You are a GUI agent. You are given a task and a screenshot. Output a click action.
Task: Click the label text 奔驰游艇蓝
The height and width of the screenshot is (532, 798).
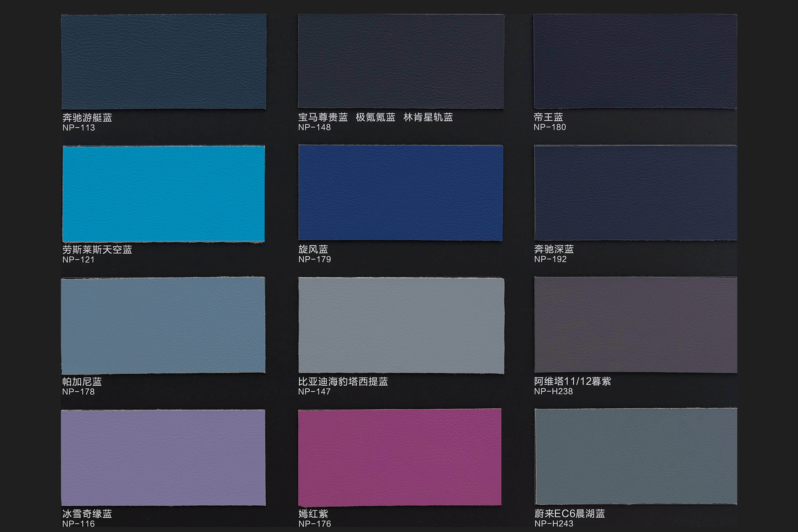[87, 118]
